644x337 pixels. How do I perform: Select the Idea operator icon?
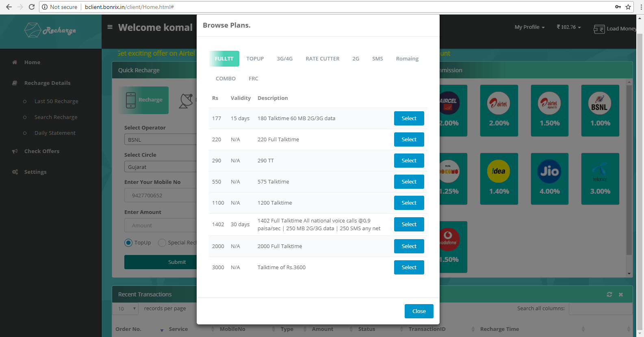click(499, 171)
